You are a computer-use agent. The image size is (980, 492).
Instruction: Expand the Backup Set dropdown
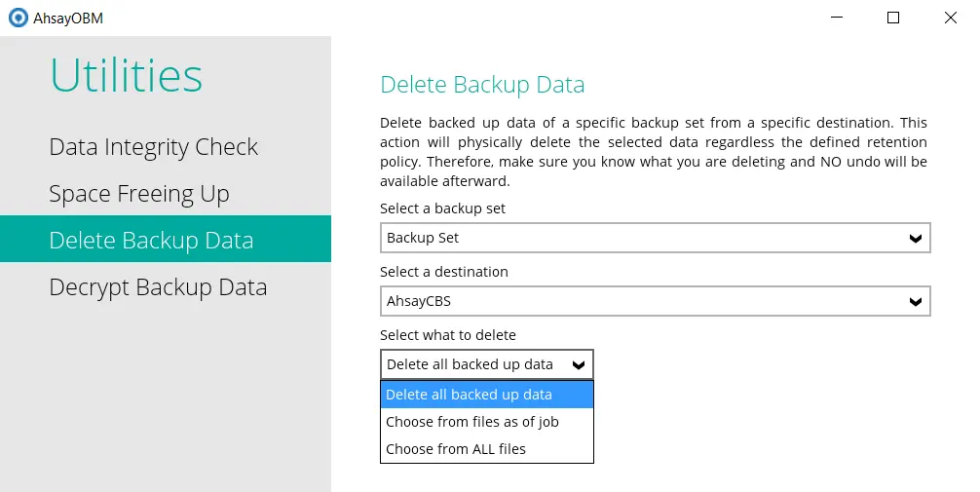(655, 238)
